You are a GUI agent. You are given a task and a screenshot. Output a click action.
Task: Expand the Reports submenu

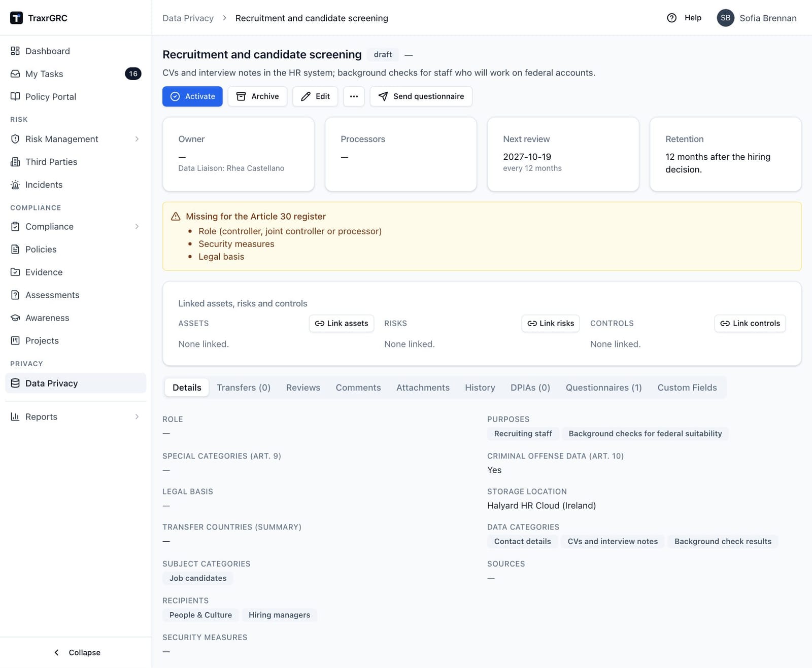click(137, 416)
